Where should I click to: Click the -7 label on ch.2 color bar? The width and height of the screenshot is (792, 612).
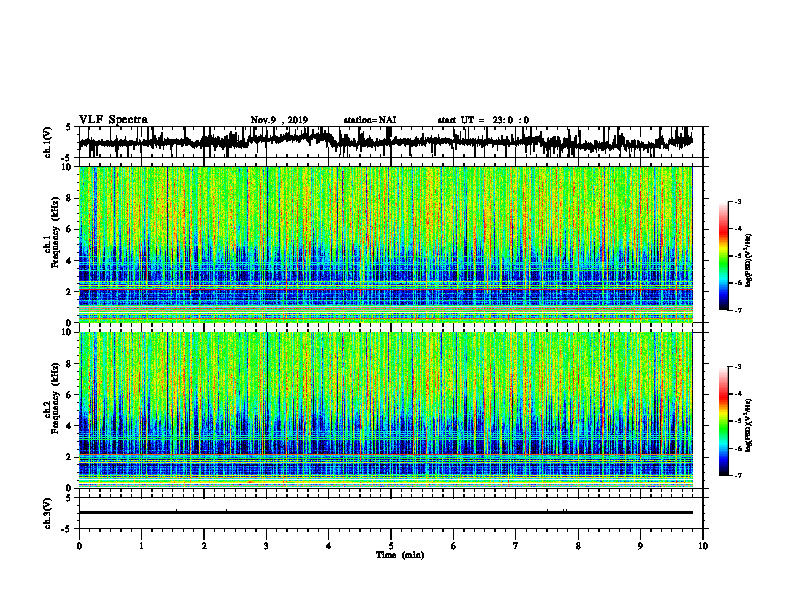coord(737,475)
